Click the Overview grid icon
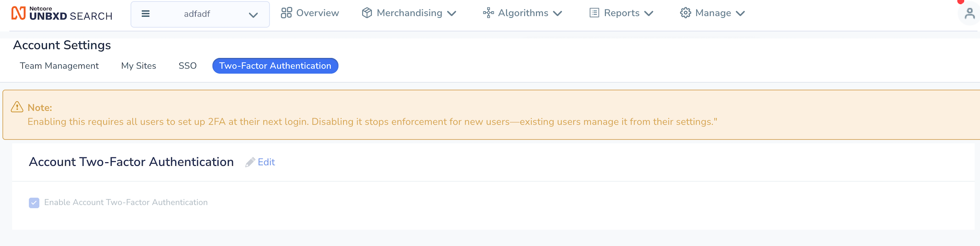 286,13
